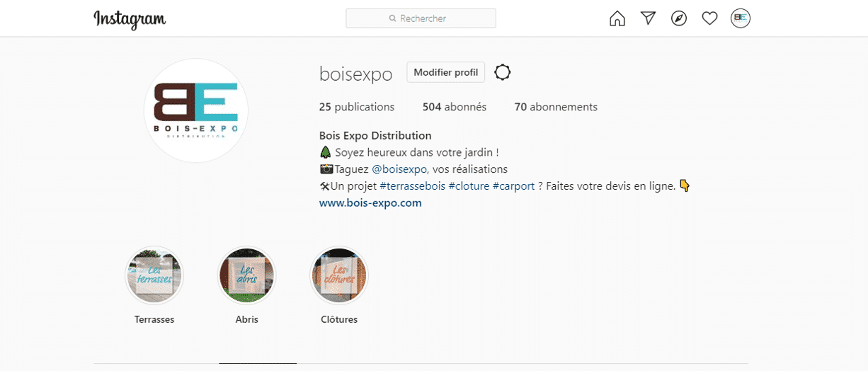Click the Instagram logo
Image resolution: width=868 pixels, height=371 pixels.
pyautogui.click(x=130, y=19)
